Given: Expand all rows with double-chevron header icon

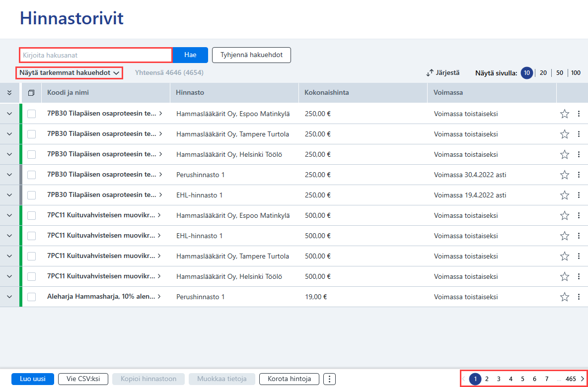Looking at the screenshot, I should (9, 93).
